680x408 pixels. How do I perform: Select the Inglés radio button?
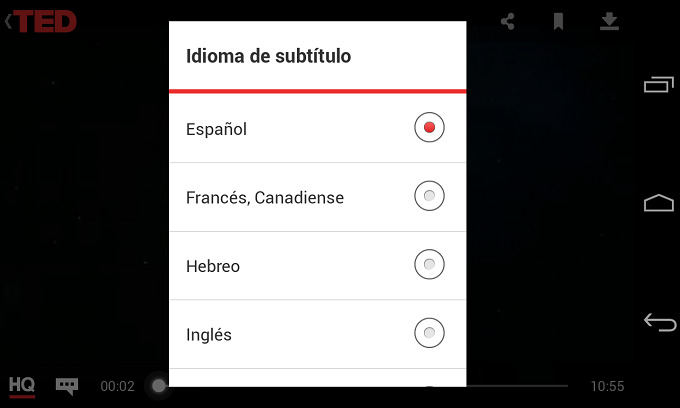429,333
